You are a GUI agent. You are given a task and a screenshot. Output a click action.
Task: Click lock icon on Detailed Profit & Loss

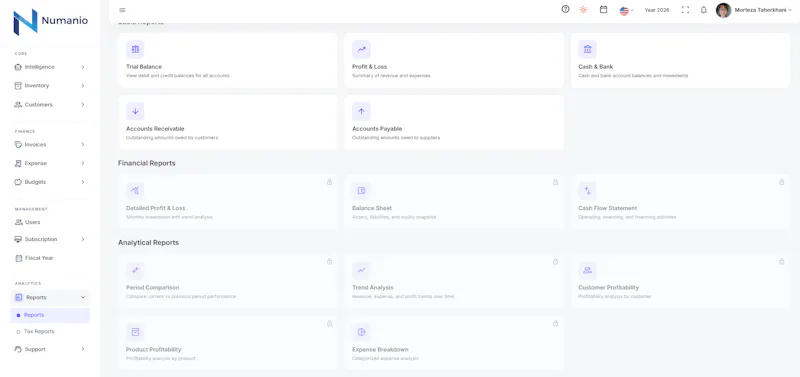tap(330, 182)
